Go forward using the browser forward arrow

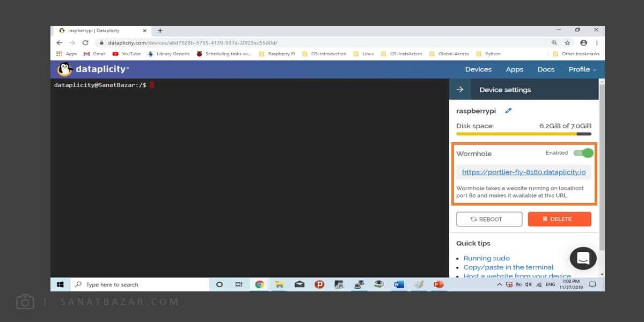72,43
